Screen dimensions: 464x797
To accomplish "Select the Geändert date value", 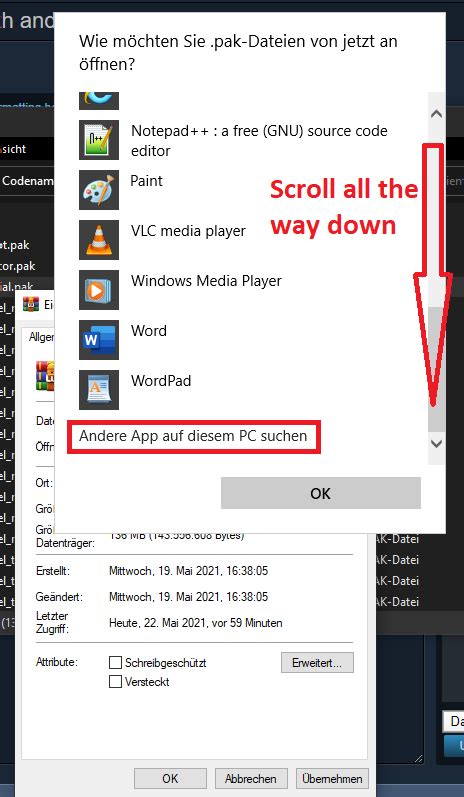I will tap(189, 596).
